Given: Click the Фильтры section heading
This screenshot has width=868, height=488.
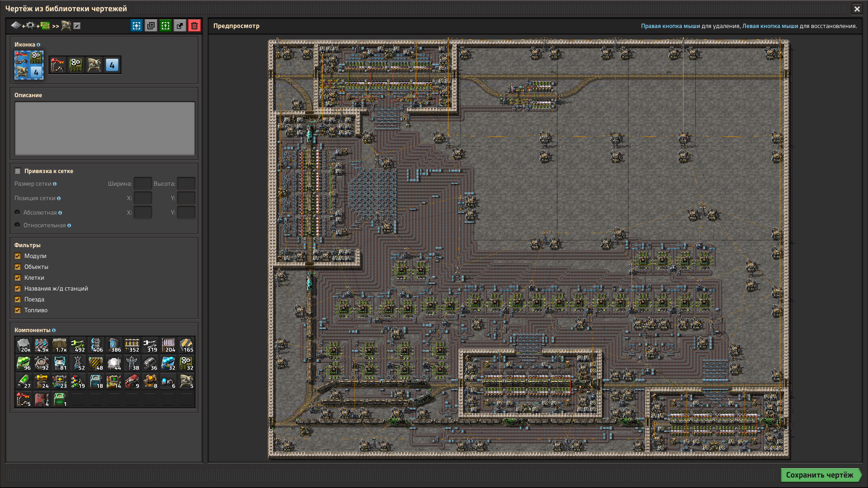Looking at the screenshot, I should point(28,245).
